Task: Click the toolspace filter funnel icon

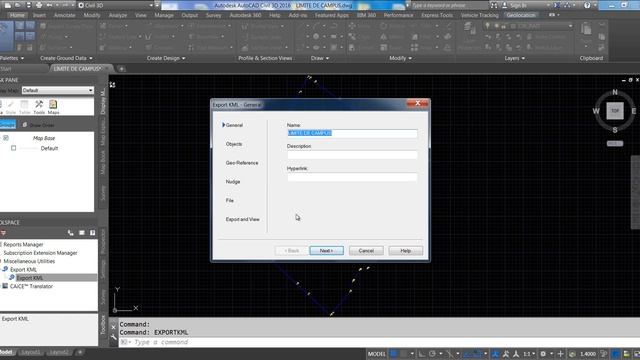Action: 3,233
